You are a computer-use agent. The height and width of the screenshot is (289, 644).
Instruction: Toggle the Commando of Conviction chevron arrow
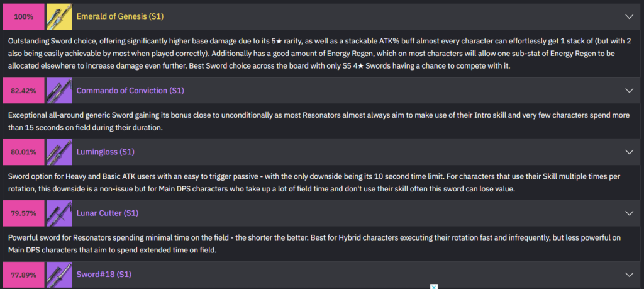point(629,91)
